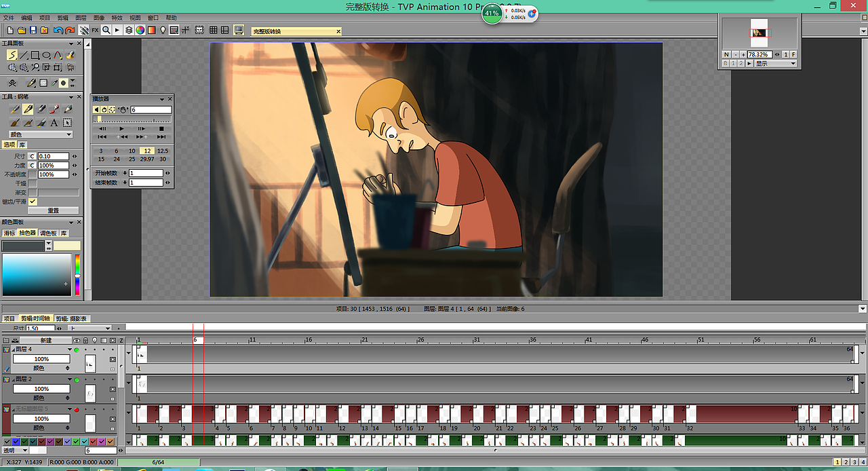Switch to the 项目 tab
This screenshot has height=471, width=868.
point(9,318)
